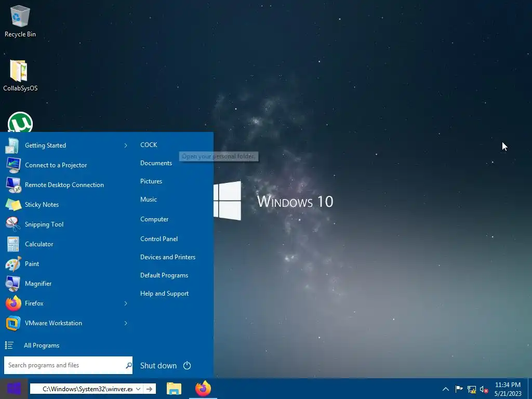Click the Getting Started icon

[13, 145]
